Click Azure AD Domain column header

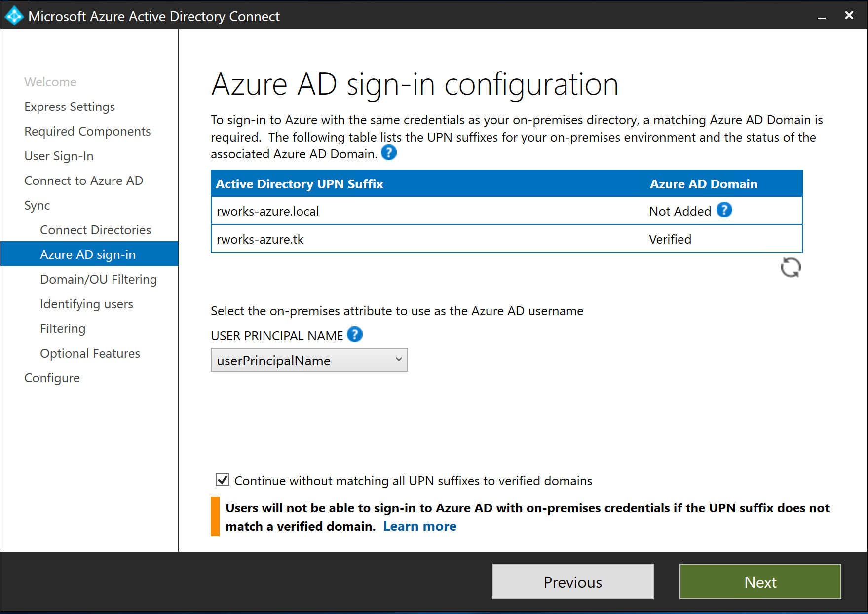pyautogui.click(x=703, y=184)
